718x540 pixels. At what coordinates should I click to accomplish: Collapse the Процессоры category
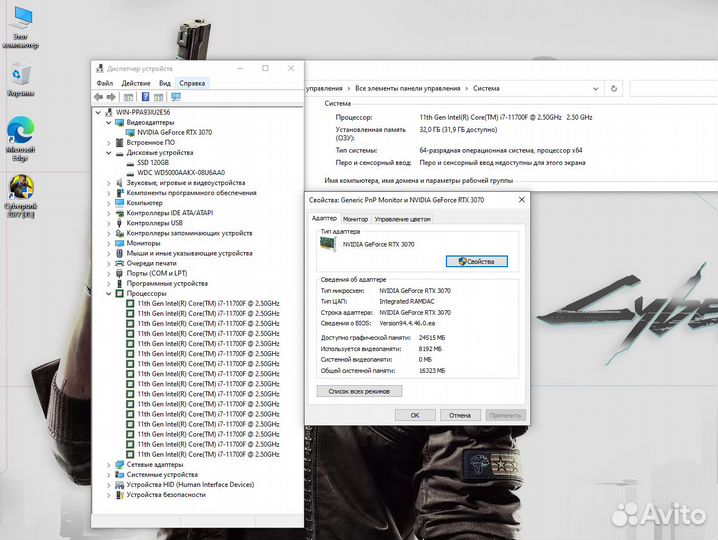point(109,294)
